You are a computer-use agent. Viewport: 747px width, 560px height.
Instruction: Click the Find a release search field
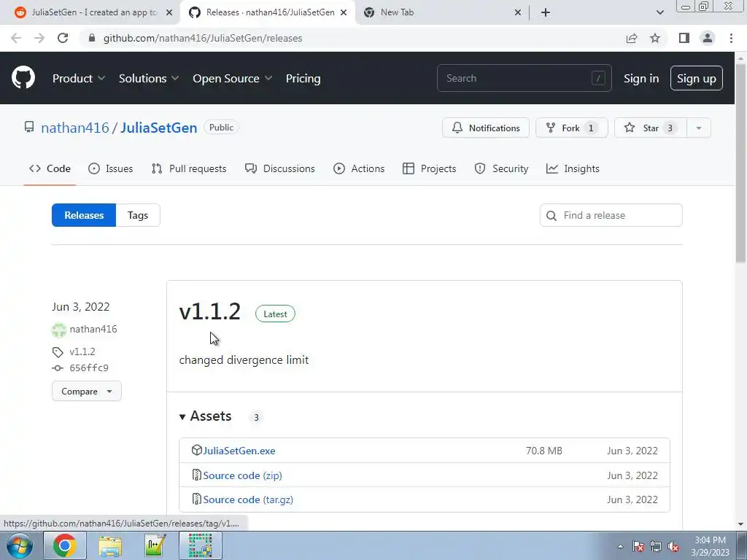pyautogui.click(x=611, y=215)
